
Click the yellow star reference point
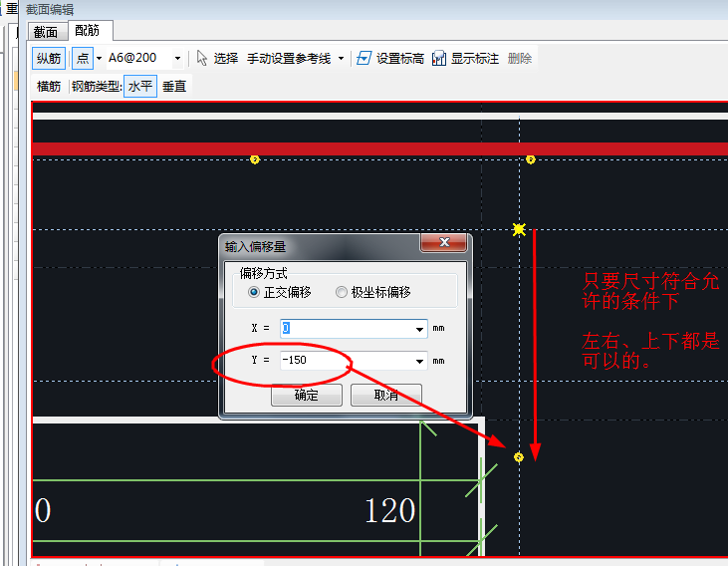(x=519, y=229)
